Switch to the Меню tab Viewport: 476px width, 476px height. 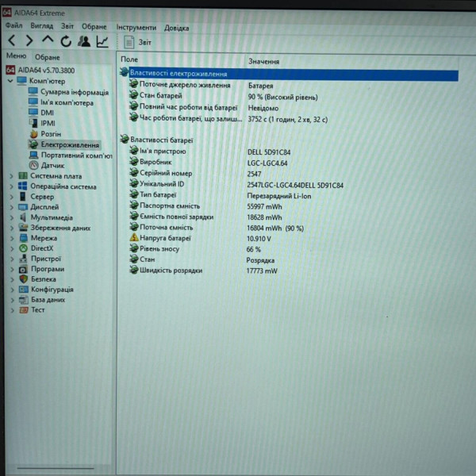click(x=17, y=56)
